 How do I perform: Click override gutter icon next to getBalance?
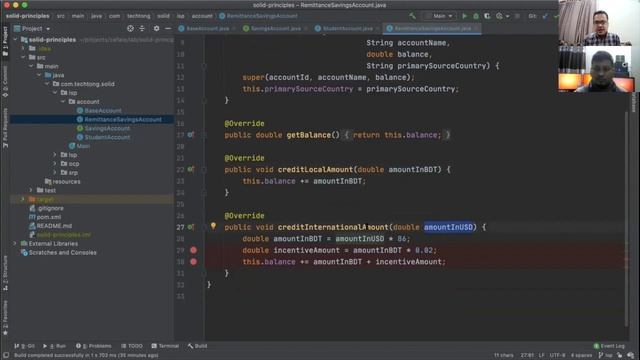(191, 135)
